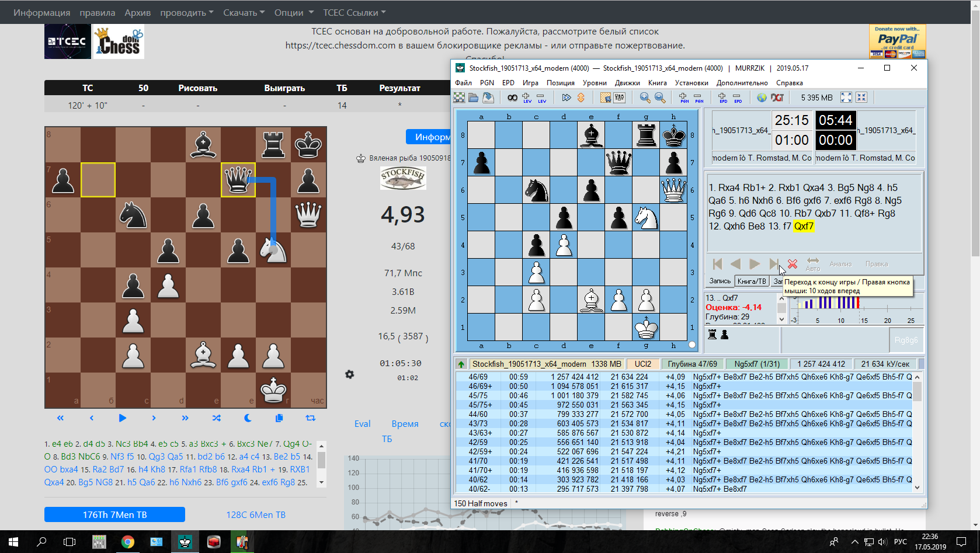Go to first move on TCEC board controls
Image resolution: width=980 pixels, height=553 pixels.
(x=60, y=418)
